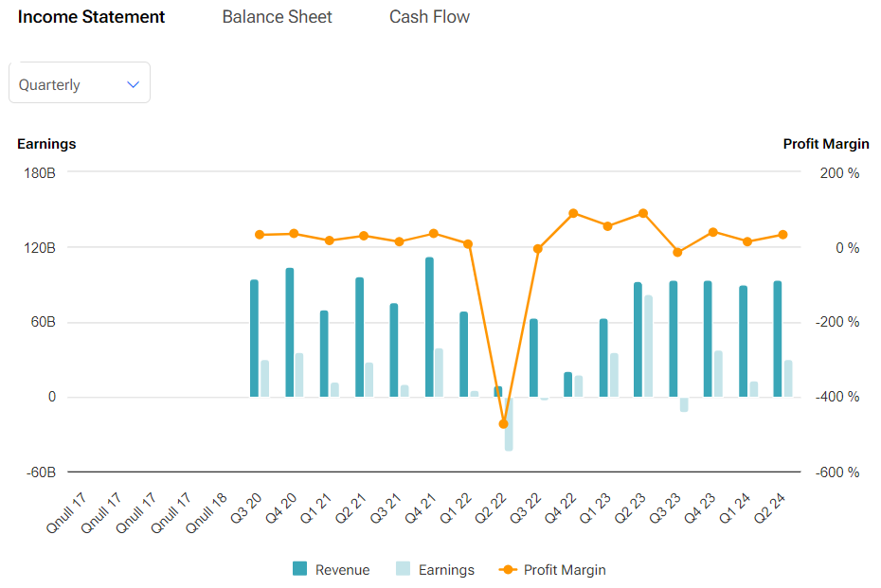
Task: Select the Q4 21 revenue bar
Action: 430,328
